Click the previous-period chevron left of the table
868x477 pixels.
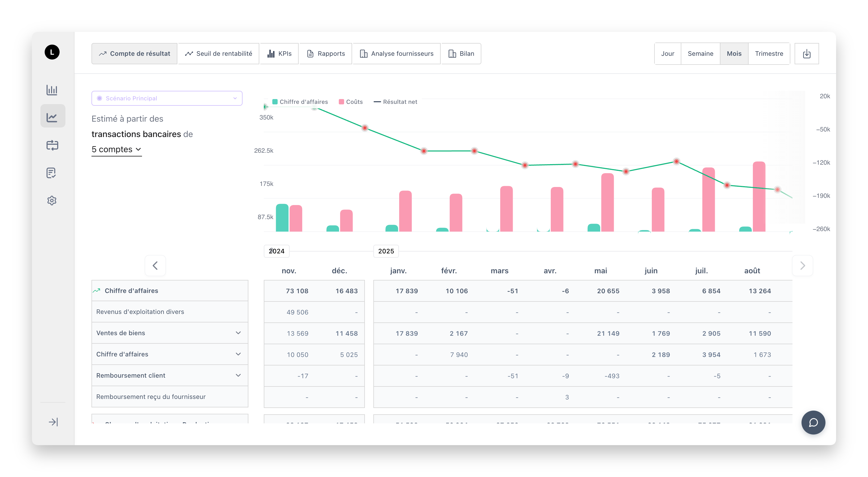tap(155, 265)
